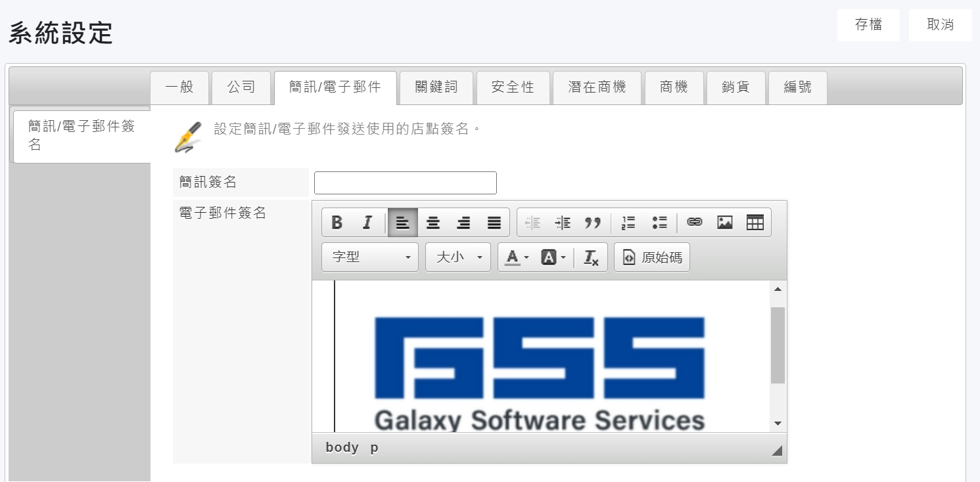The width and height of the screenshot is (980, 482).
Task: Click the 取消 cancel button
Action: coord(941,25)
